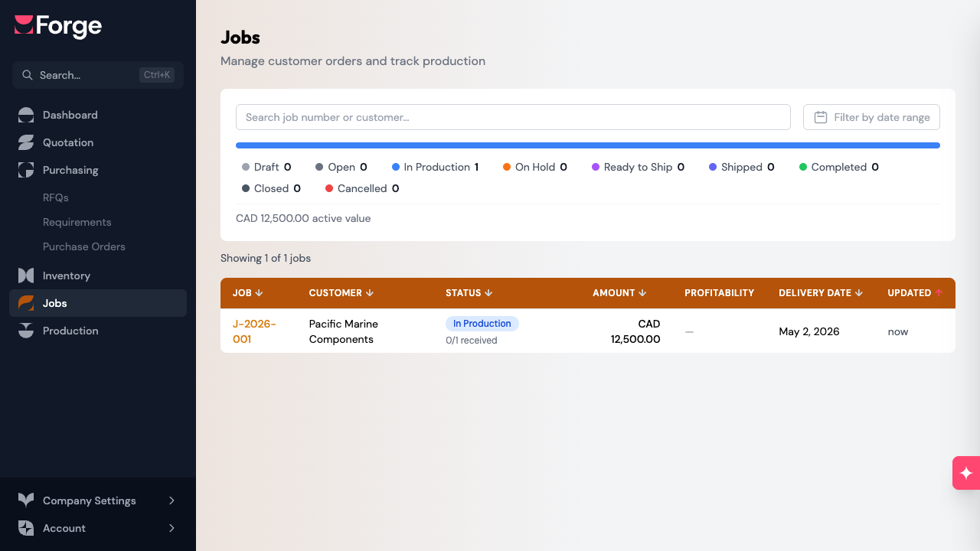This screenshot has height=551, width=980.
Task: Click the Production sidebar icon
Action: (x=25, y=331)
